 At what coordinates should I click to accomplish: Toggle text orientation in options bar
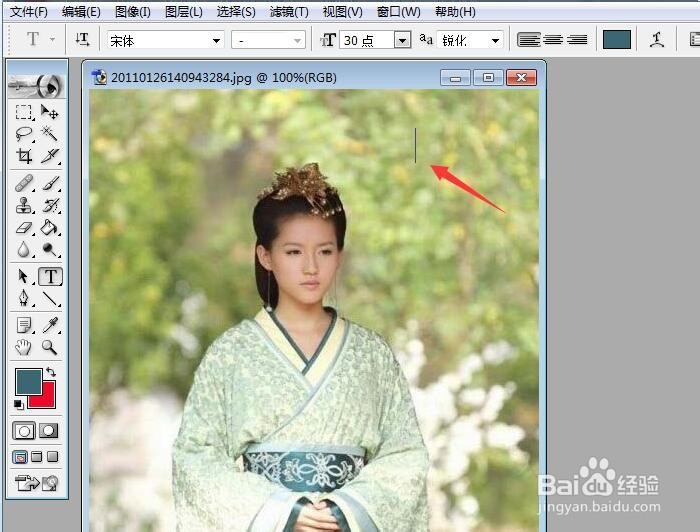82,40
